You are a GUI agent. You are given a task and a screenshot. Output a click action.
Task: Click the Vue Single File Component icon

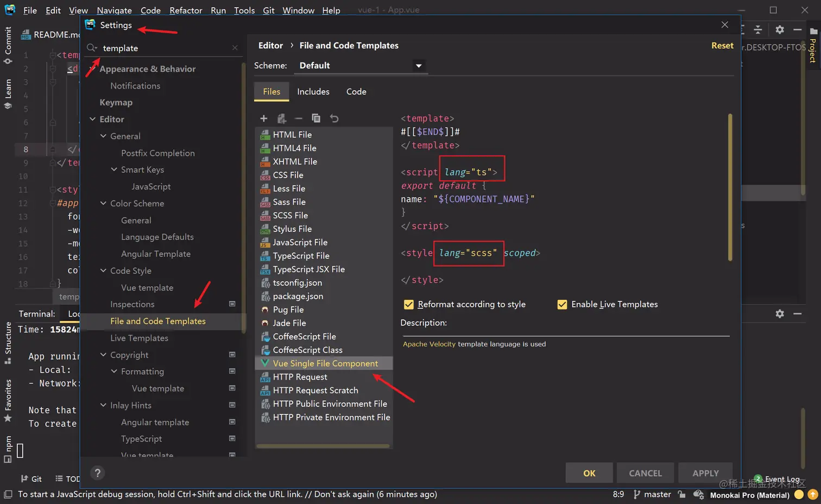[265, 363]
